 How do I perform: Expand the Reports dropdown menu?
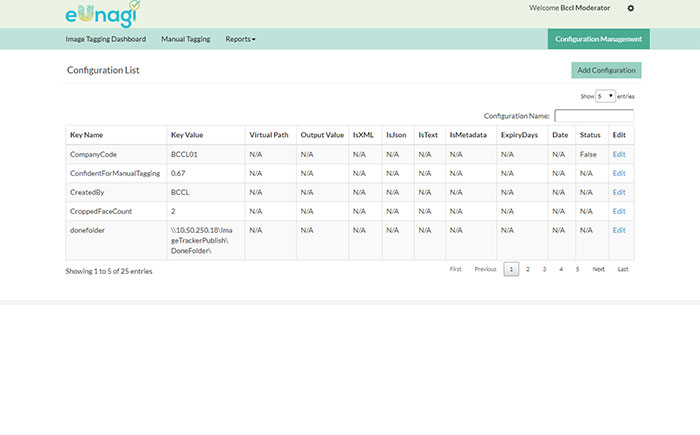coord(240,39)
